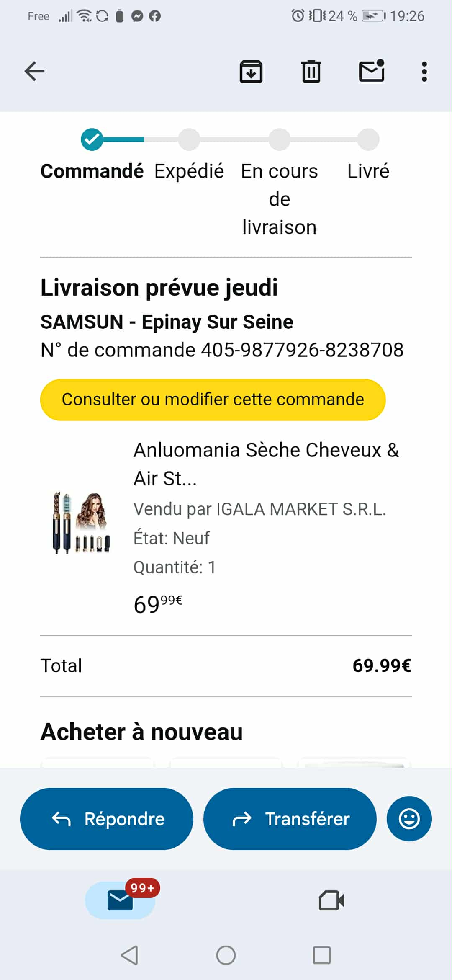Archive this email
Image resolution: width=452 pixels, height=980 pixels.
pyautogui.click(x=251, y=72)
